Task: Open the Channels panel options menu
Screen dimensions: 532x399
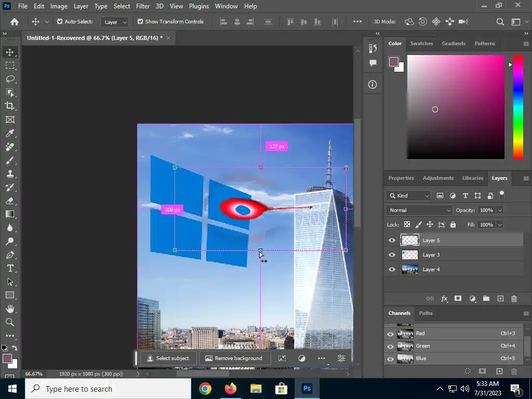Action: [526, 313]
